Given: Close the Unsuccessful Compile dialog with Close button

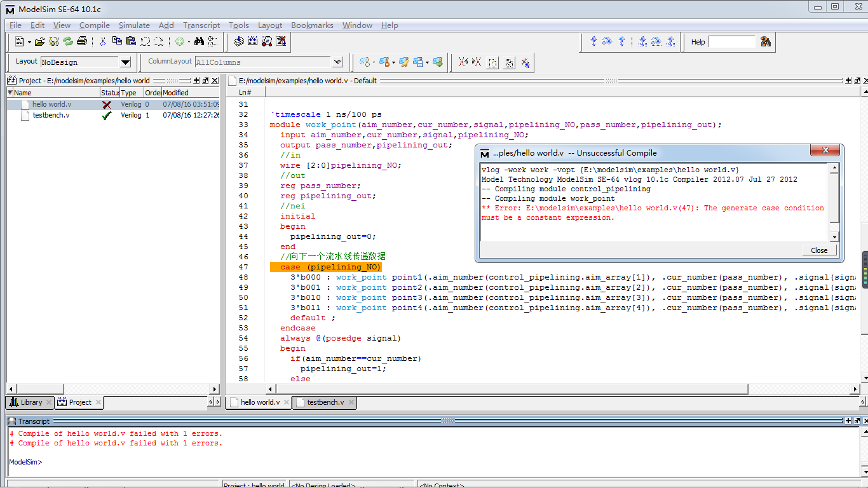Looking at the screenshot, I should (x=819, y=250).
